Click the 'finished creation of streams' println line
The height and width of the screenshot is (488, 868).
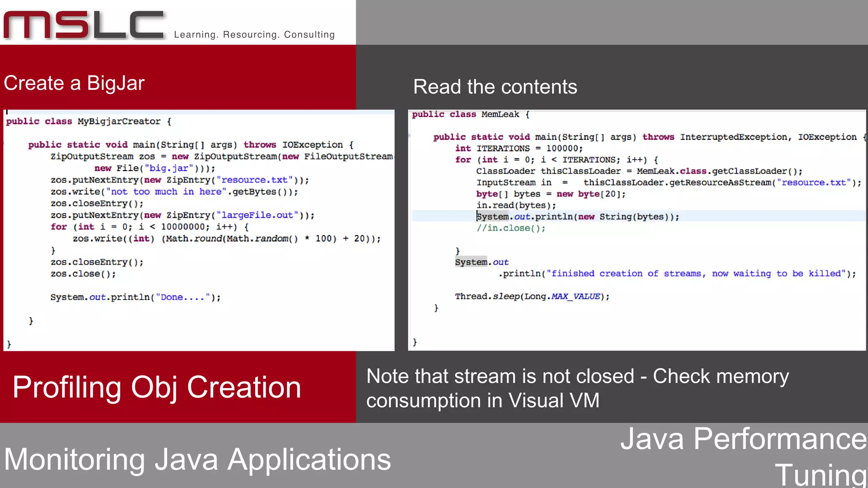(677, 274)
